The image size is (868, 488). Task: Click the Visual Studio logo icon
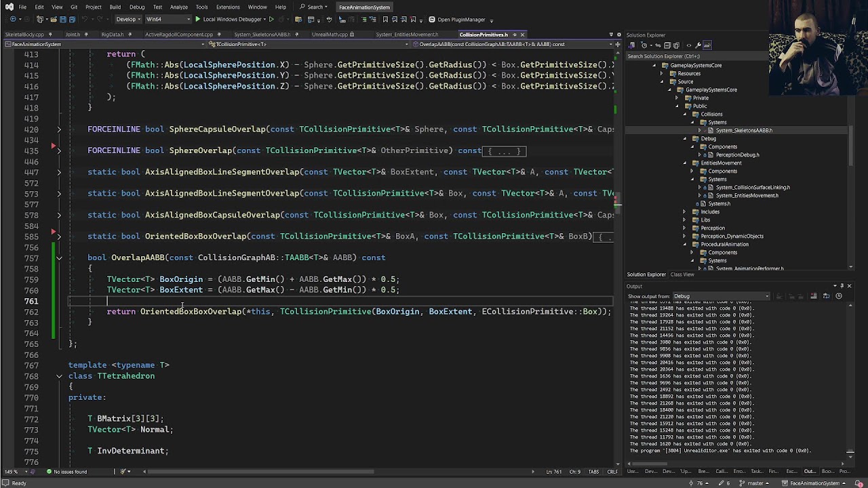(9, 7)
